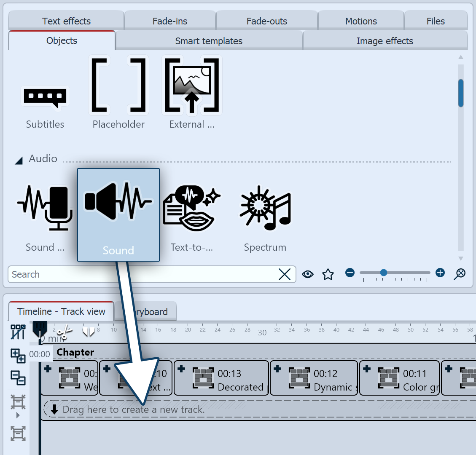Adjust the icon size slider handle

tap(384, 273)
